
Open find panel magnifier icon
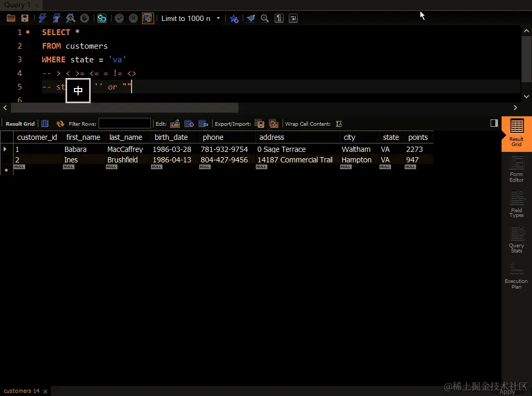(265, 18)
